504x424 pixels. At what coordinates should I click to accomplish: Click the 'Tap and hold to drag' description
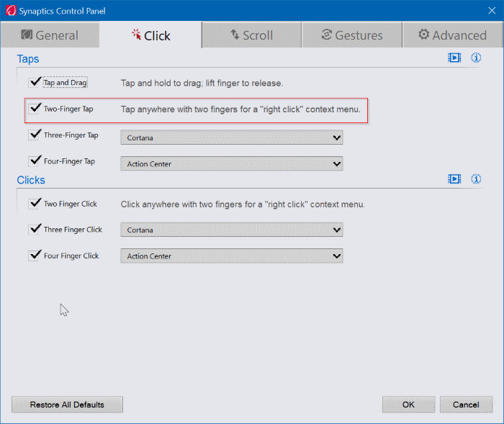pos(202,84)
